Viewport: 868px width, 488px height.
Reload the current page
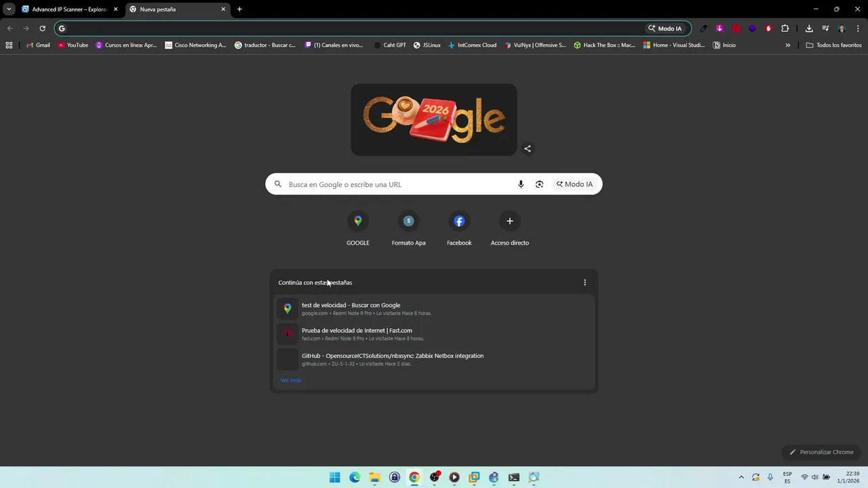pos(42,28)
